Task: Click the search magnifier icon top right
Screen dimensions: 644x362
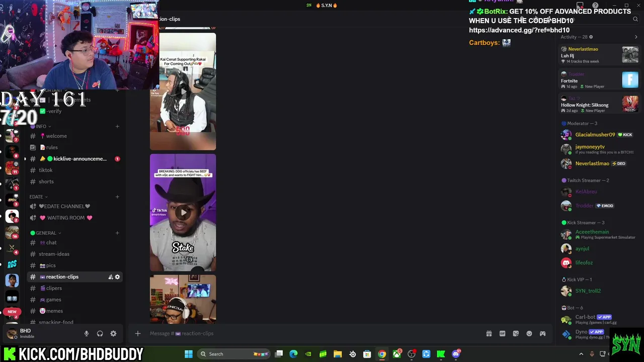Action: pos(635,19)
